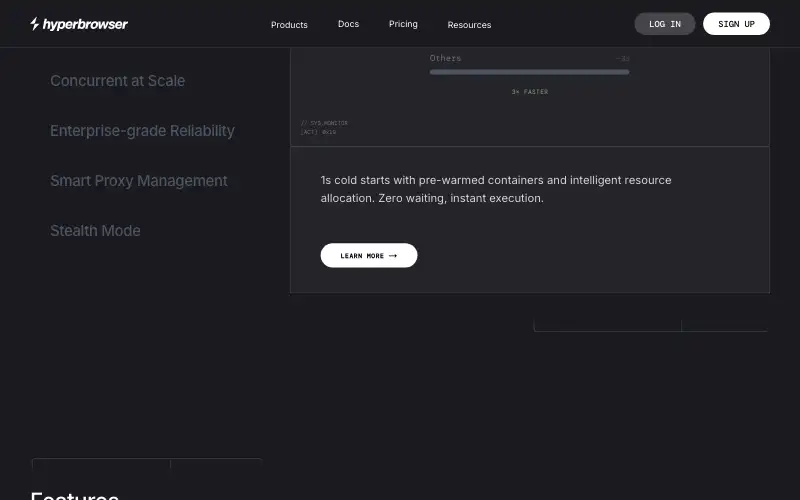Select the Smart Proxy Management tab

pyautogui.click(x=139, y=181)
